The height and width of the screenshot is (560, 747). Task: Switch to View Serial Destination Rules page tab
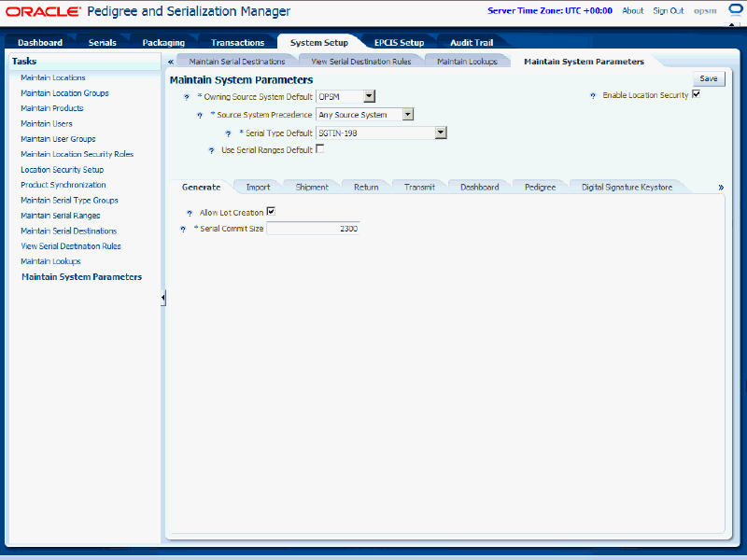361,62
